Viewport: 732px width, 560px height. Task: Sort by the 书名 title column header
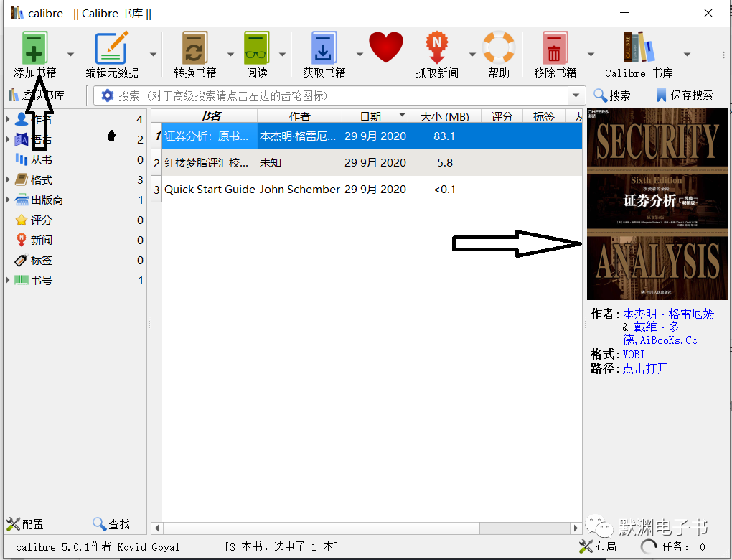210,116
